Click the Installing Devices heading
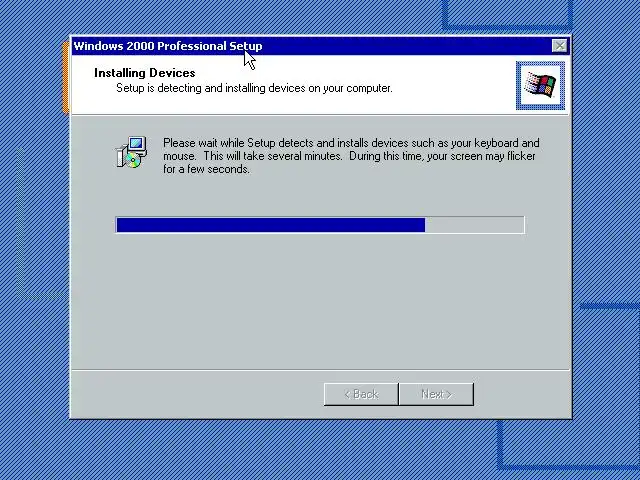 pyautogui.click(x=145, y=73)
